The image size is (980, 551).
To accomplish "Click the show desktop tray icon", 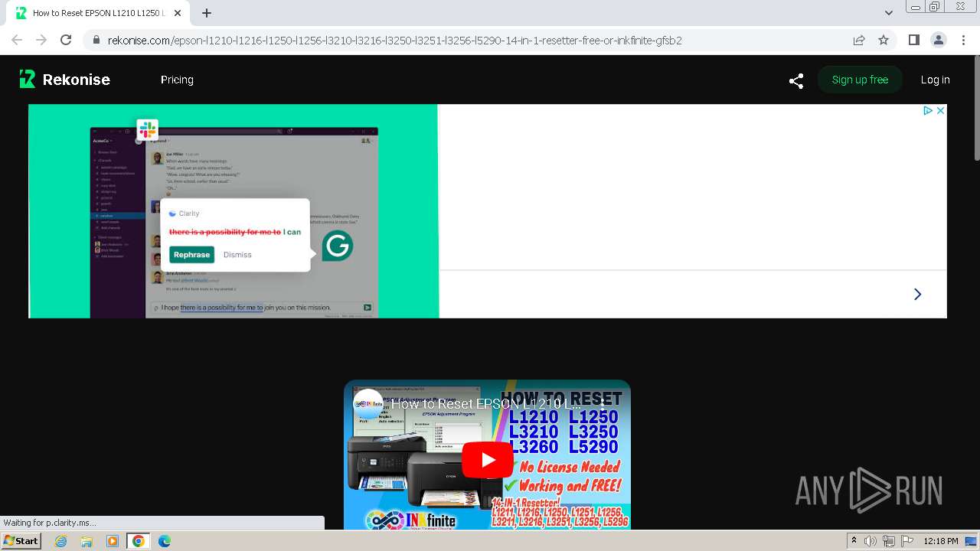I will 971,542.
